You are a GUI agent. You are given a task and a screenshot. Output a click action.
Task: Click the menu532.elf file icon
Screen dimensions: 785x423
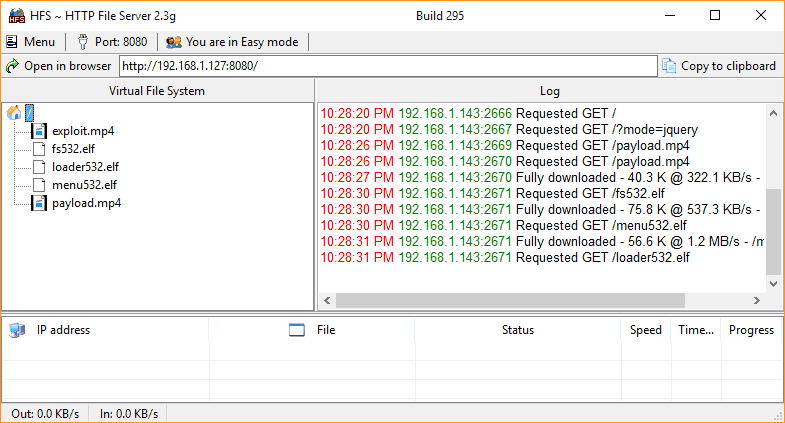click(39, 185)
